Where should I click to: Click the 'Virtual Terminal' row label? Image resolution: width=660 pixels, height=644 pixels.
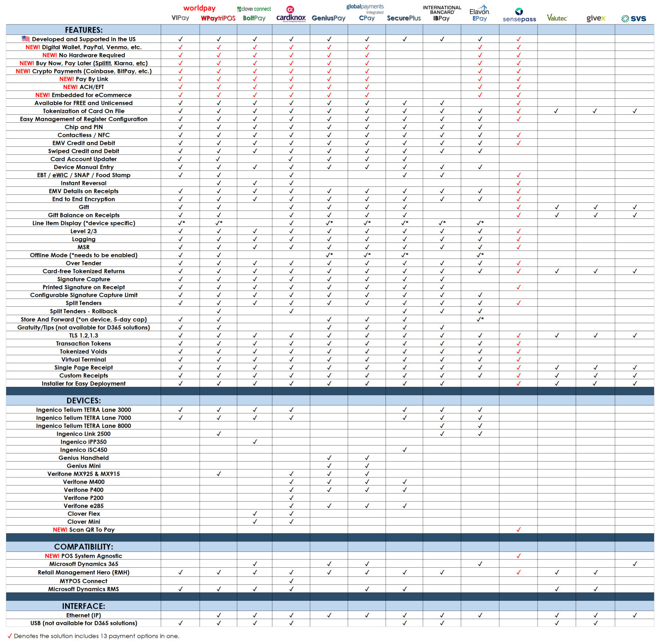click(x=84, y=359)
